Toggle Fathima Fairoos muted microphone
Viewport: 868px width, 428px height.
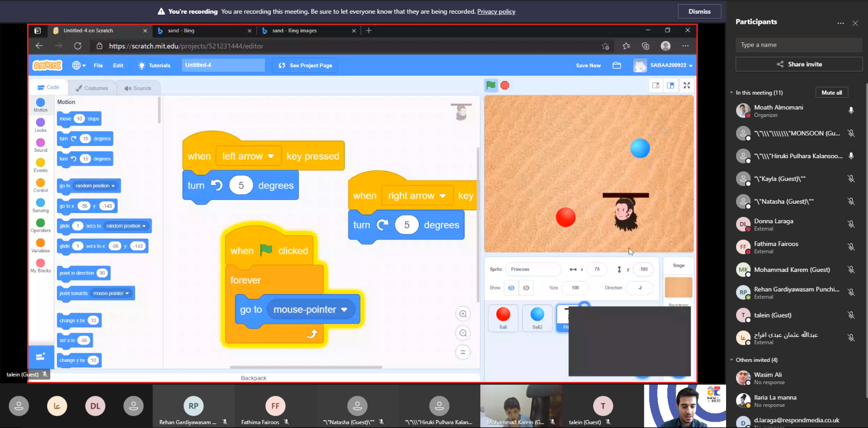(x=851, y=247)
